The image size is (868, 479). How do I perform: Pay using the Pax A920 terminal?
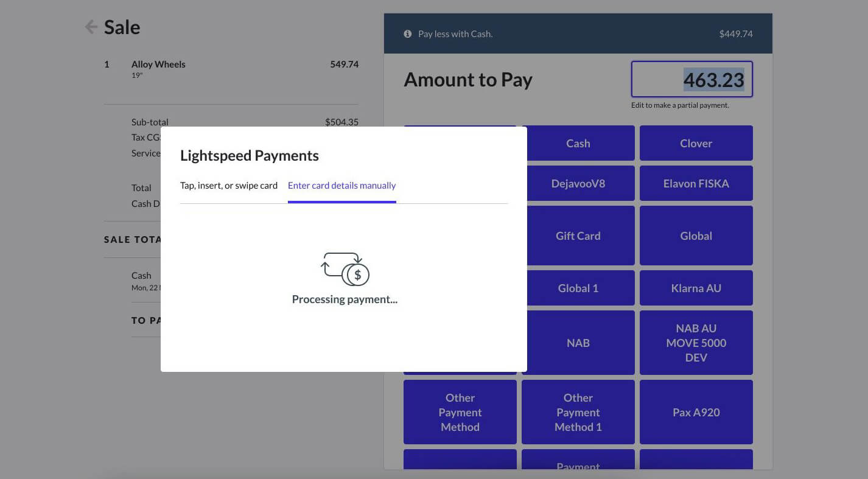click(696, 412)
